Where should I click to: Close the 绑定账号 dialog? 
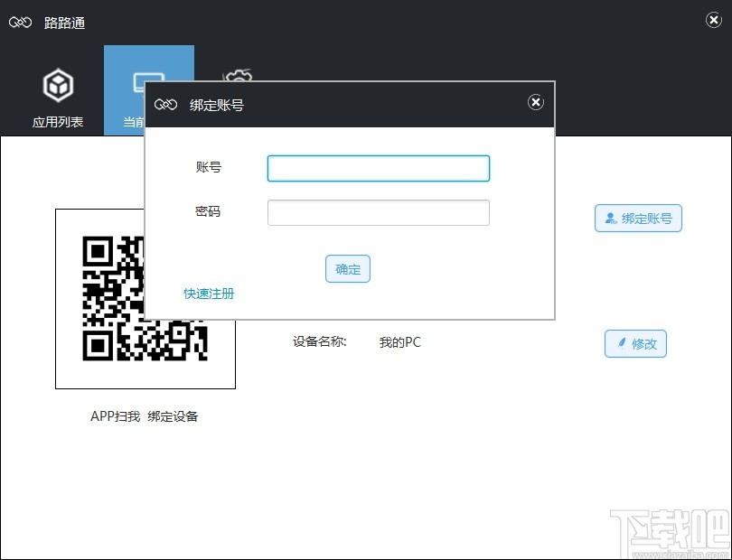pyautogui.click(x=536, y=102)
